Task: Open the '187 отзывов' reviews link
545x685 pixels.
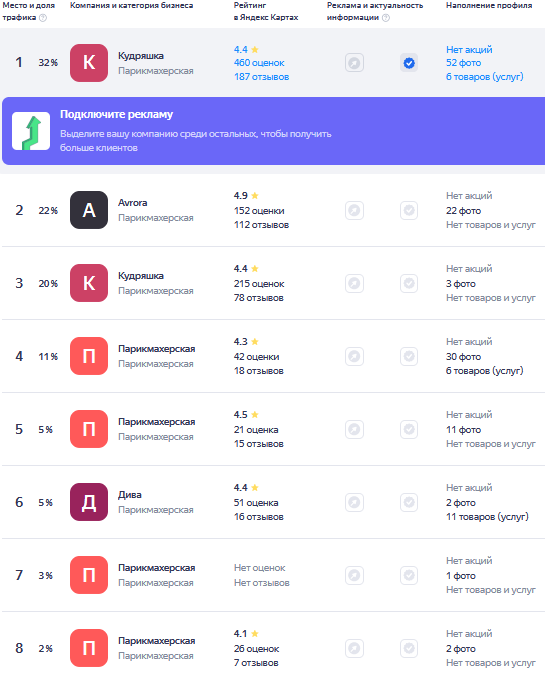Action: pyautogui.click(x=261, y=77)
